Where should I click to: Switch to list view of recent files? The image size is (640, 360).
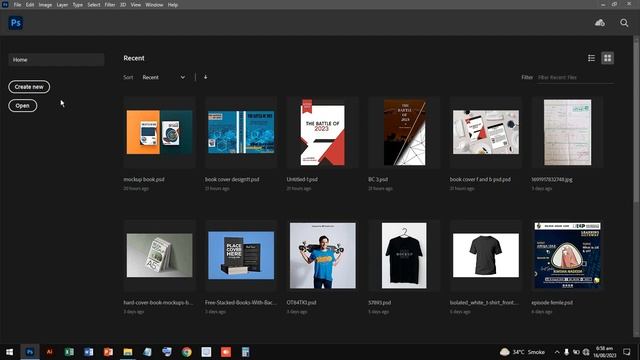(591, 58)
